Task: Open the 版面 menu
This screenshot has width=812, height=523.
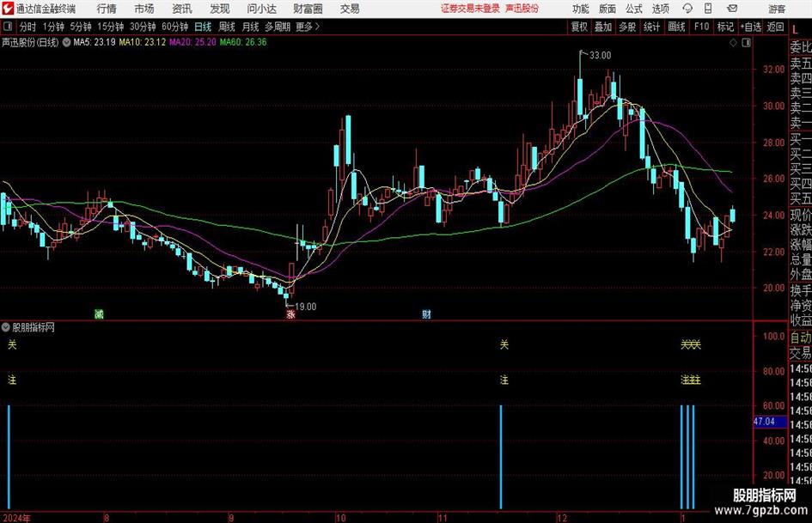Action: [607, 9]
